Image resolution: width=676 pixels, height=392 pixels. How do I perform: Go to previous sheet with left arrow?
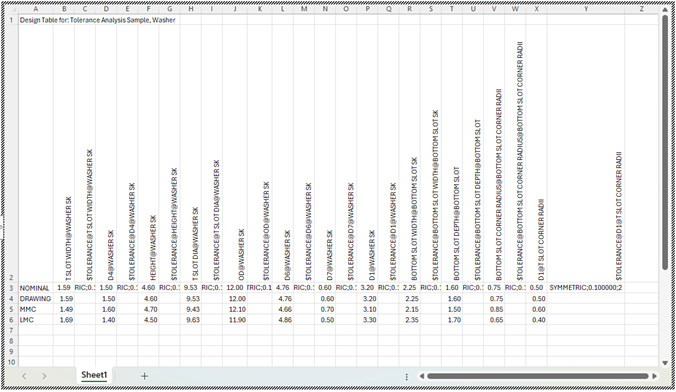click(24, 376)
